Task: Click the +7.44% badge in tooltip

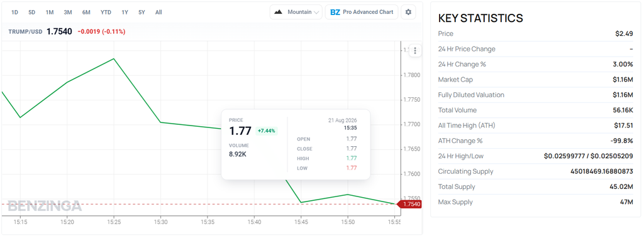Action: click(267, 131)
